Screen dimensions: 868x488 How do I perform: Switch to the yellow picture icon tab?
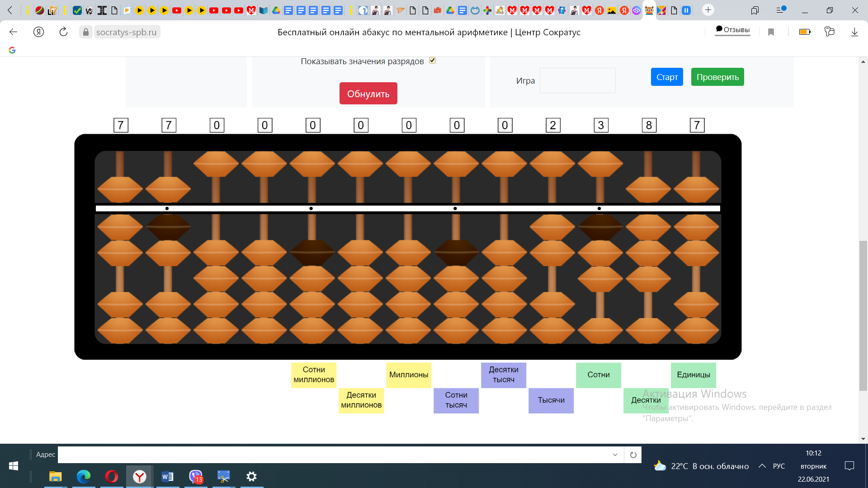click(612, 10)
